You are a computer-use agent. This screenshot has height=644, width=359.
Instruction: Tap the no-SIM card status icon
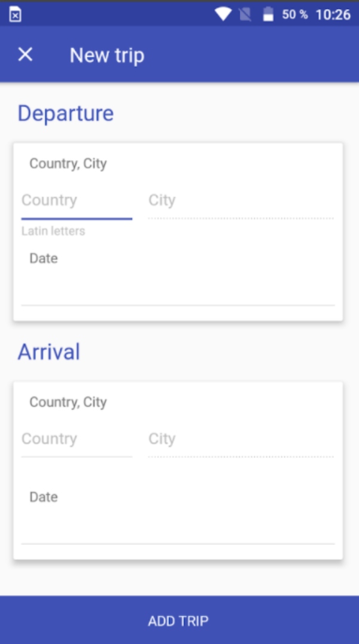(x=245, y=14)
